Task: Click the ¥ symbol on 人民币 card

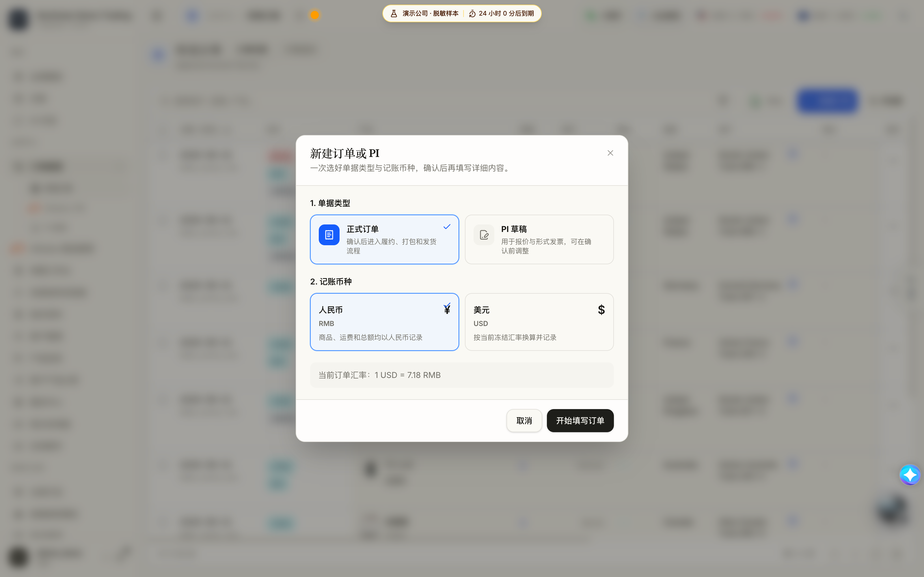Action: pos(447,309)
